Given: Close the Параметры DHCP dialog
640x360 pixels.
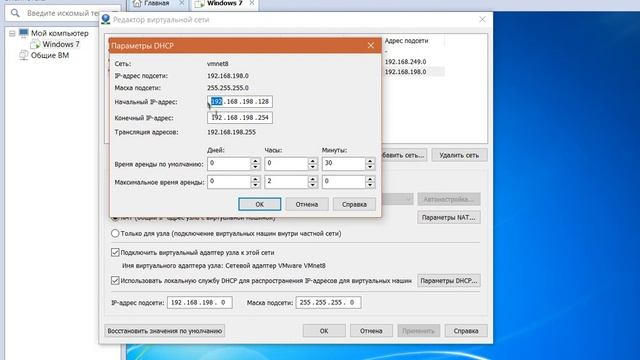Looking at the screenshot, I should [x=371, y=45].
